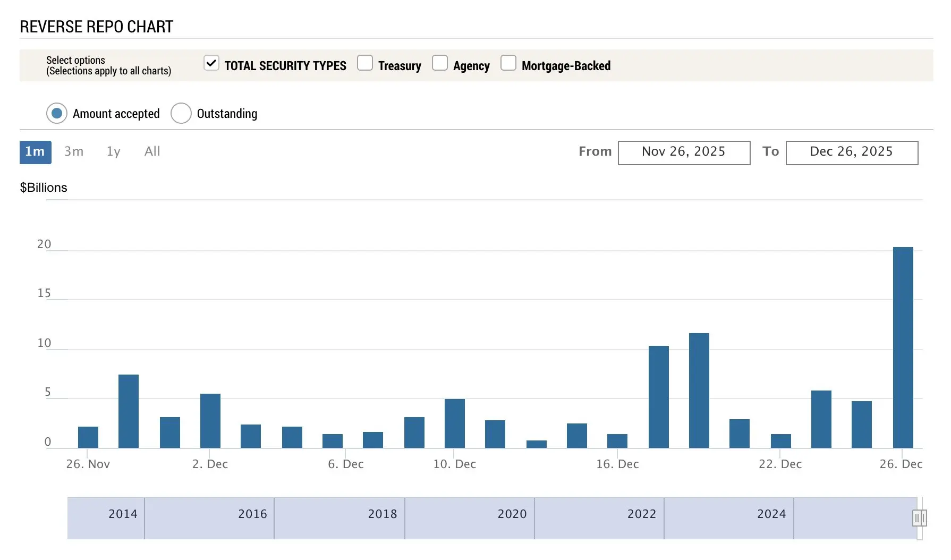Edit the From date field
Viewport: 951px width, 560px height.
click(x=684, y=152)
